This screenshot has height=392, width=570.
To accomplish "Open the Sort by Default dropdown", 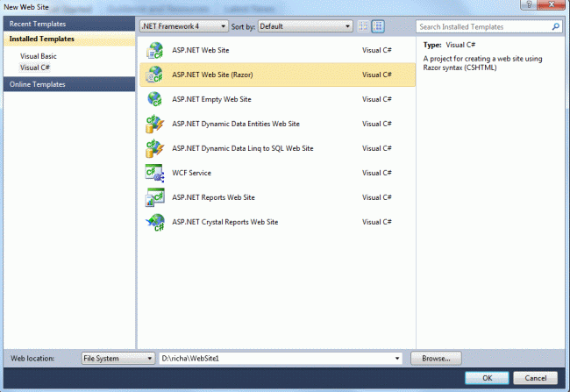I will tap(305, 26).
